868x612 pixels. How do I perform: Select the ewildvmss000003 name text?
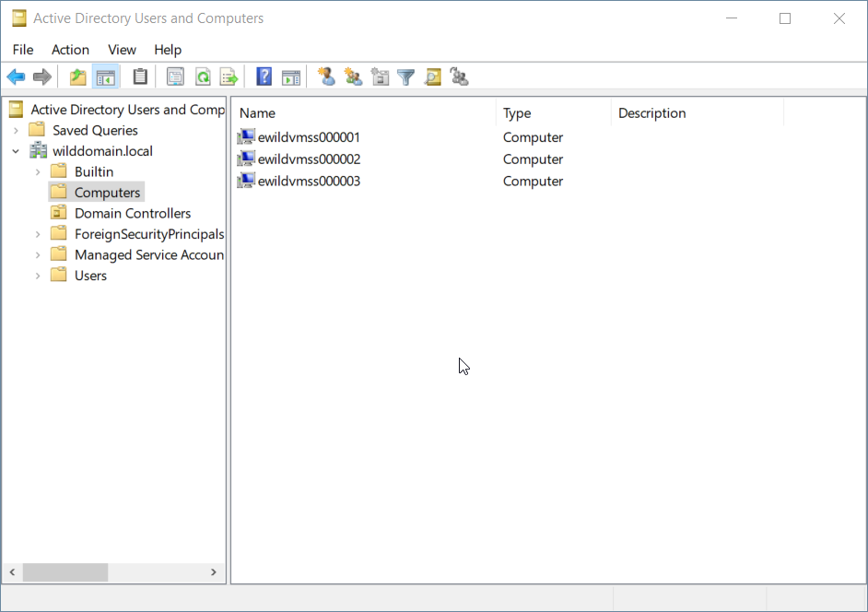tap(309, 181)
